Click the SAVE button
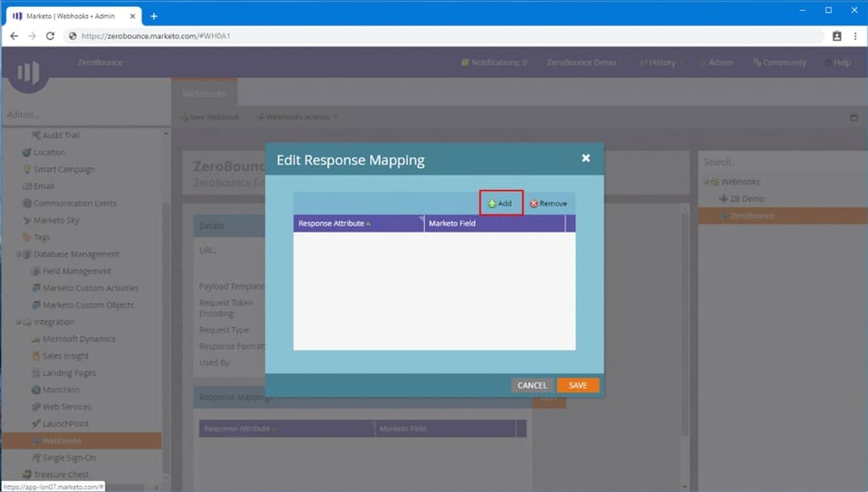 pyautogui.click(x=577, y=385)
